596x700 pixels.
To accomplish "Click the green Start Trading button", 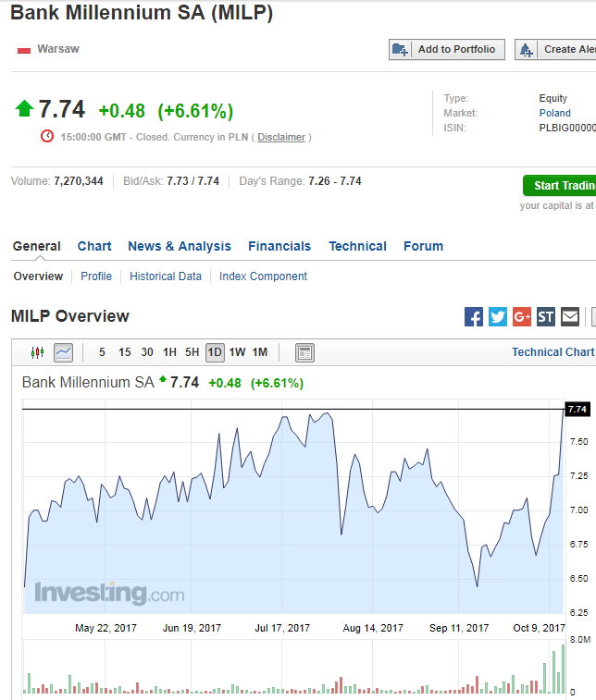I will point(559,185).
